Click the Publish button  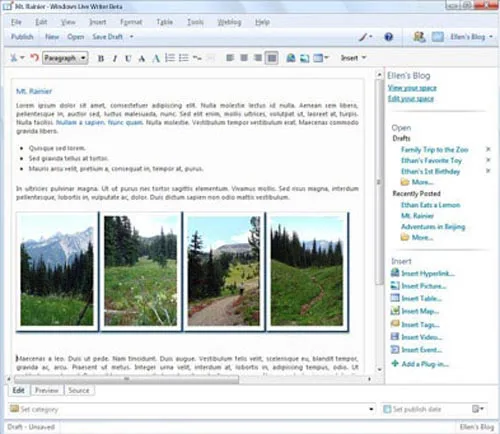[x=22, y=37]
